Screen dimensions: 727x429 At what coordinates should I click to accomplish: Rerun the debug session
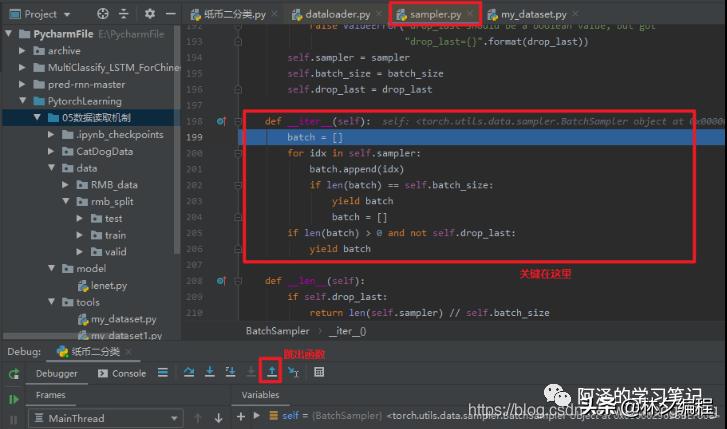tap(13, 373)
